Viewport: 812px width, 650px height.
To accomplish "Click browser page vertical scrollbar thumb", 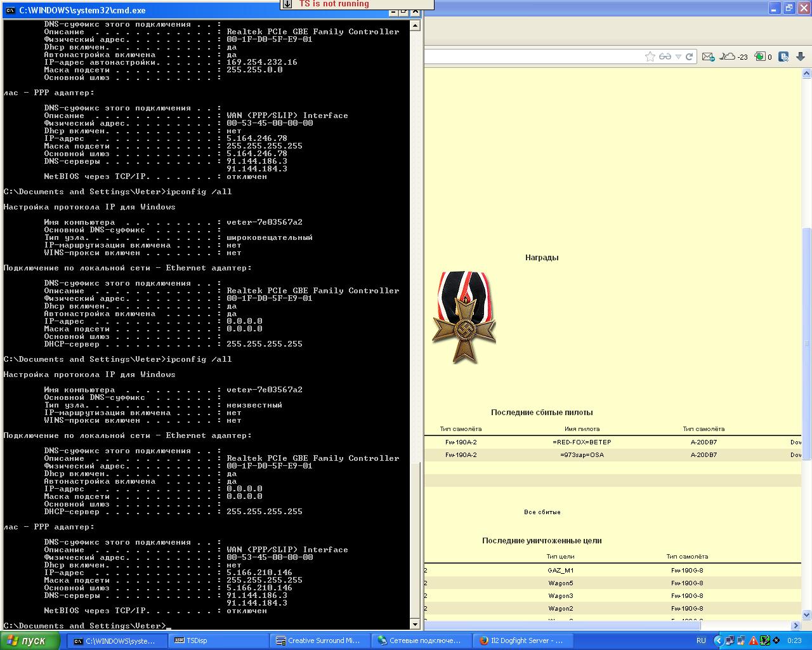I will 807,343.
